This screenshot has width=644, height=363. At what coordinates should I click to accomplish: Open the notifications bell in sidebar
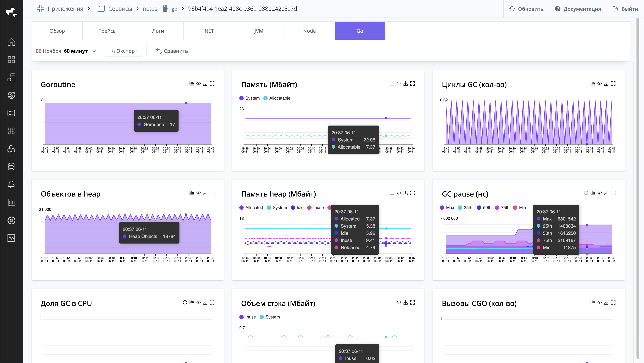[x=11, y=184]
